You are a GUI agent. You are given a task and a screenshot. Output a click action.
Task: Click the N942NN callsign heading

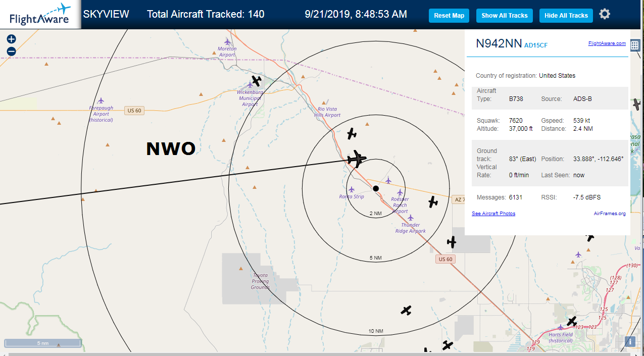(x=499, y=43)
